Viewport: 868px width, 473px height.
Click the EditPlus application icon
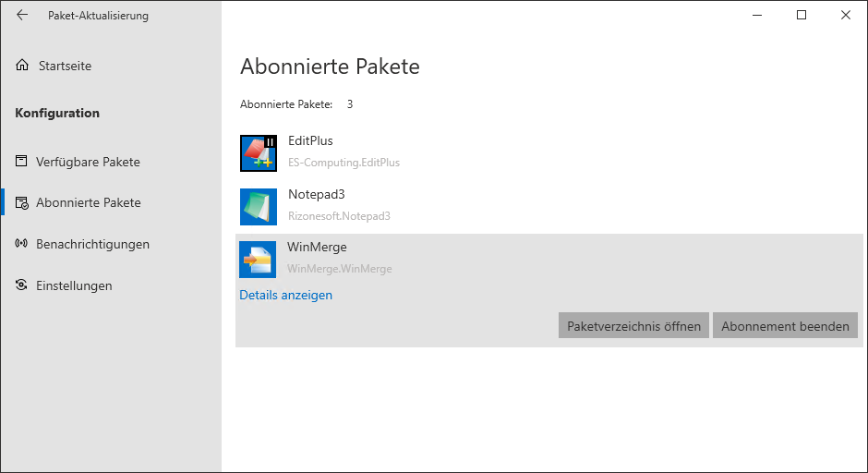pyautogui.click(x=258, y=153)
